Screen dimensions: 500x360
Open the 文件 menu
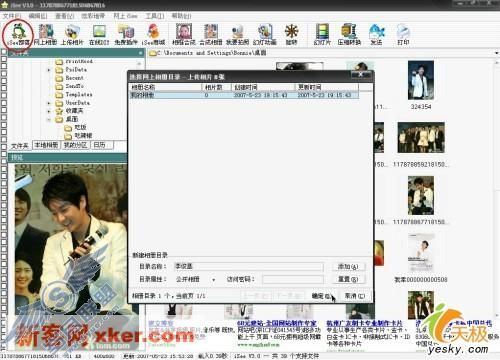pyautogui.click(x=12, y=16)
